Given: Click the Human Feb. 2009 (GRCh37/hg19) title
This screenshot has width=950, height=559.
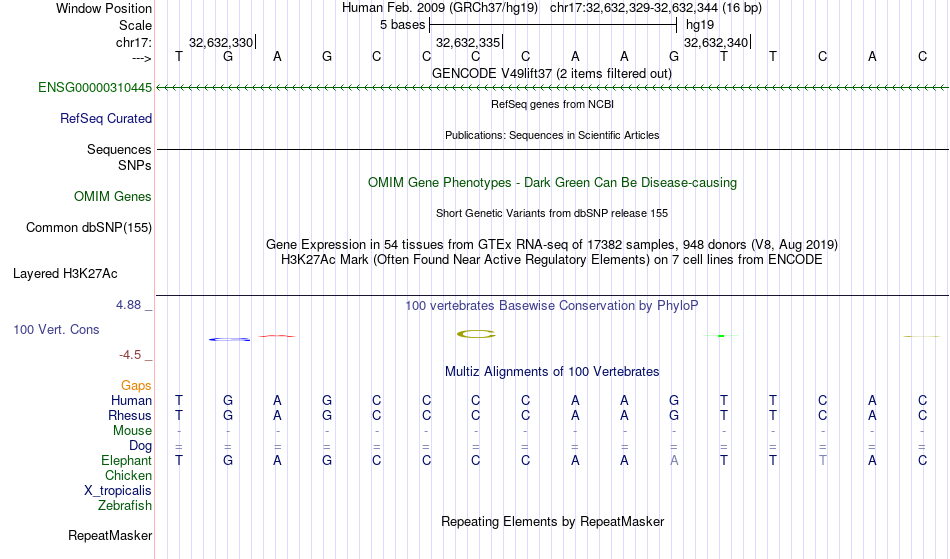Looking at the screenshot, I should (x=440, y=8).
